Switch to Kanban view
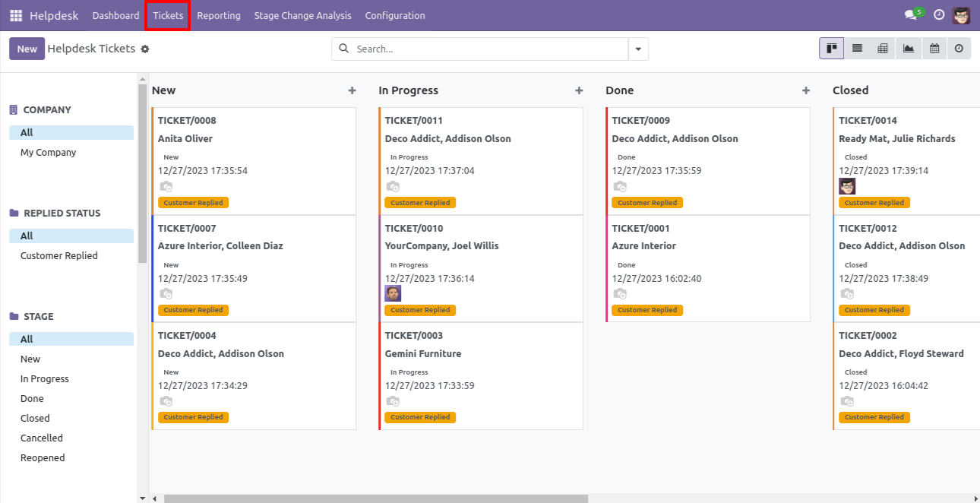Screen dimensions: 980x503 [832, 49]
